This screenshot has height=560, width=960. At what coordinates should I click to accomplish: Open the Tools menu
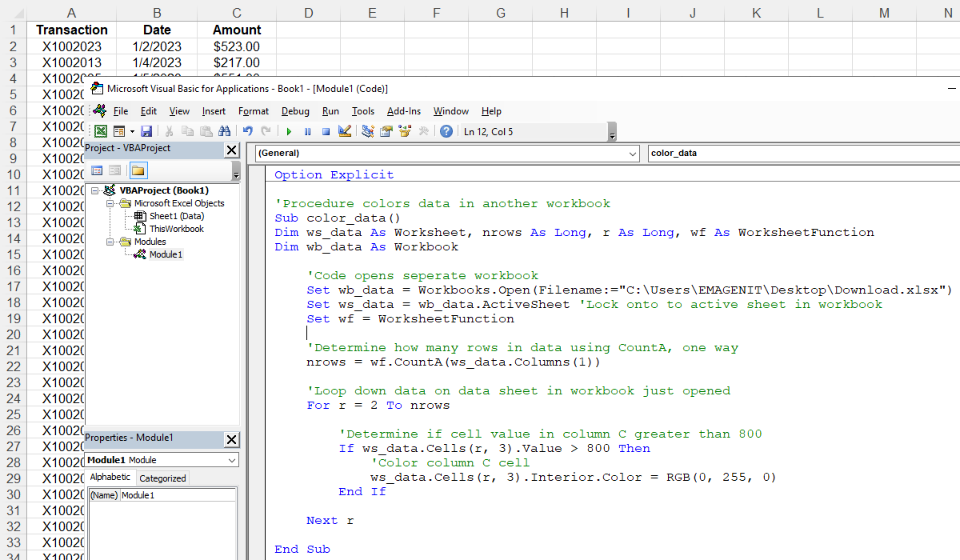(363, 111)
